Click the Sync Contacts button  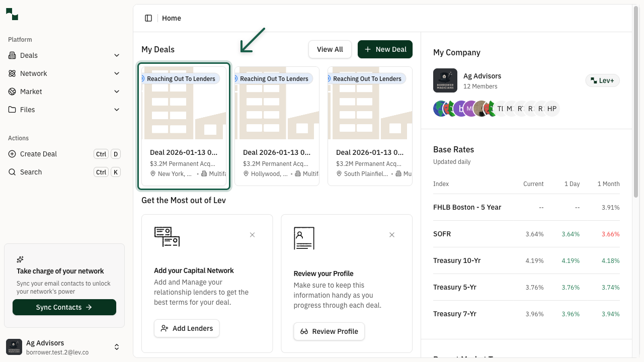(x=64, y=307)
